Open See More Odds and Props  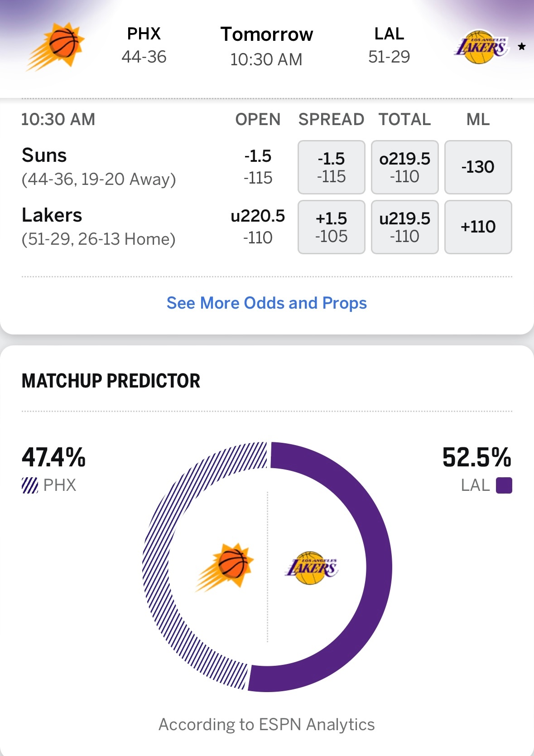coord(267,303)
